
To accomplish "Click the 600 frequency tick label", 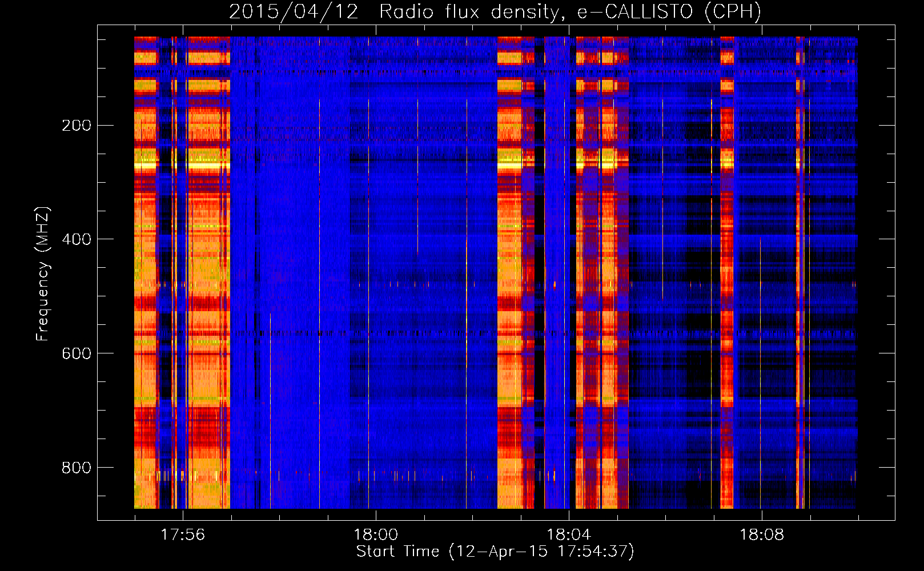I will click(77, 353).
